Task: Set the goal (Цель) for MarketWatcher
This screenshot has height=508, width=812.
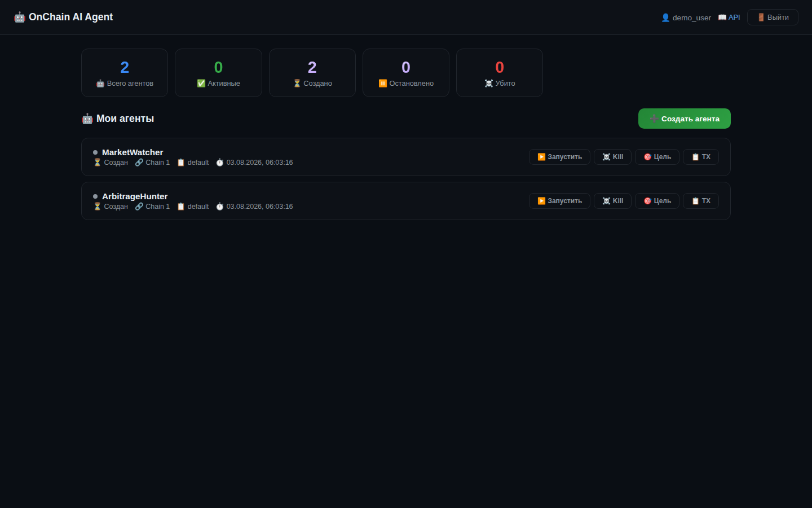Action: [x=657, y=157]
